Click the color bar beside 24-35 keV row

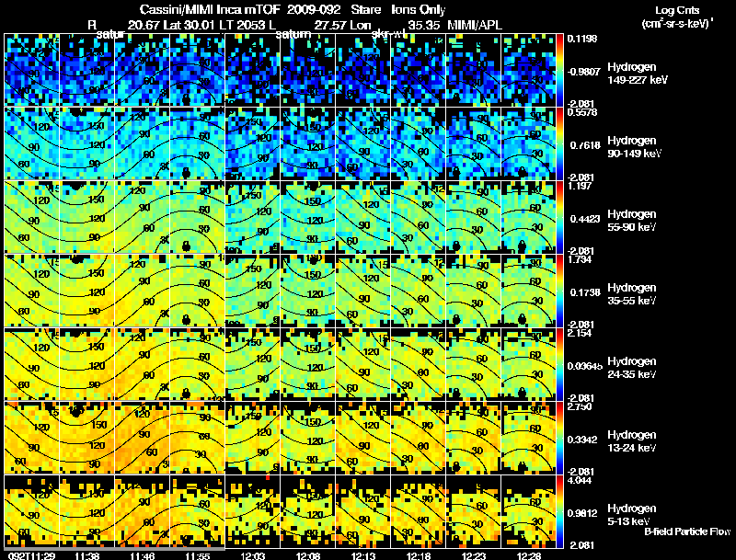559,365
